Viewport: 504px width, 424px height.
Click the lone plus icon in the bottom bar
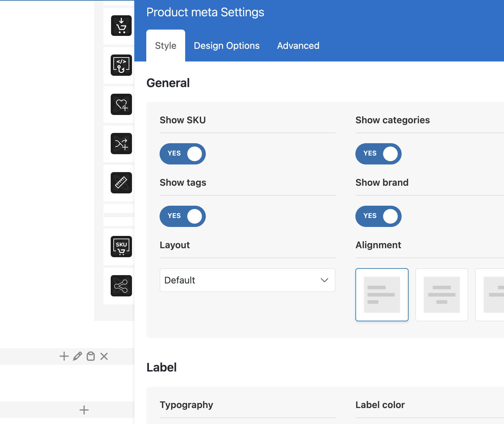point(84,410)
